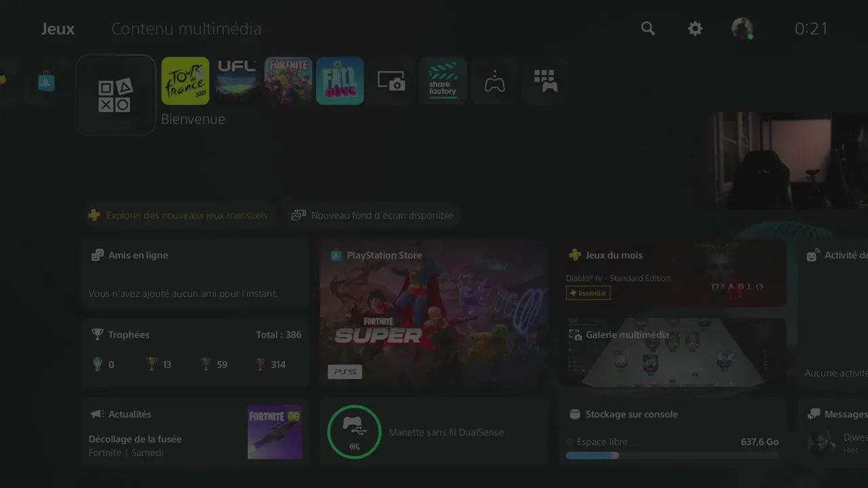The height and width of the screenshot is (488, 868).
Task: Open the Remote Play controller tile
Action: [x=494, y=81]
